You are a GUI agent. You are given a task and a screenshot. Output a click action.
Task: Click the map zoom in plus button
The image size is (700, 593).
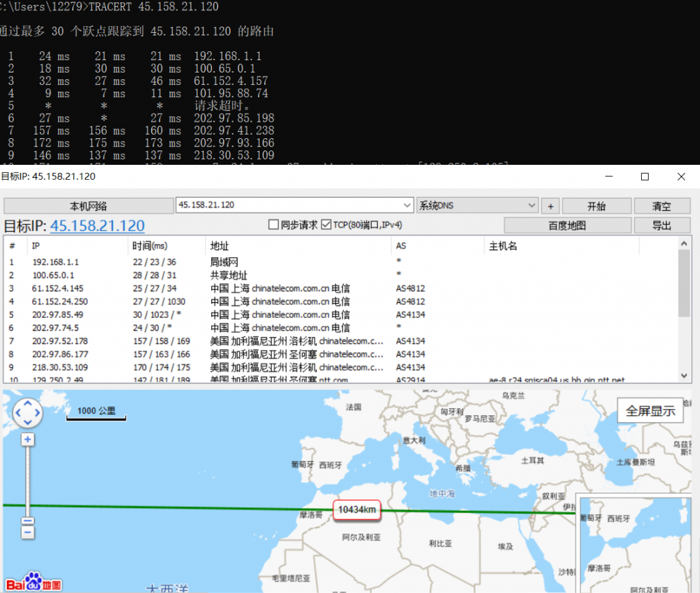pos(27,440)
